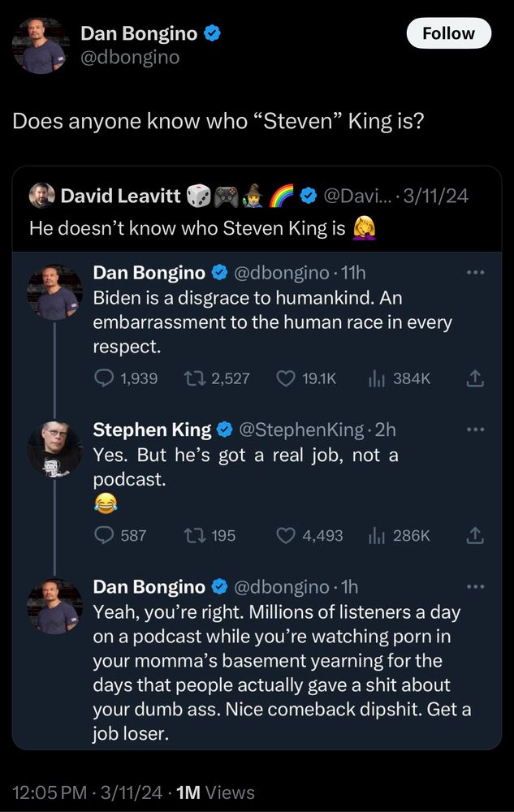The image size is (514, 812).
Task: Repost Stephen King's tweet with 195 reposts
Action: click(194, 535)
